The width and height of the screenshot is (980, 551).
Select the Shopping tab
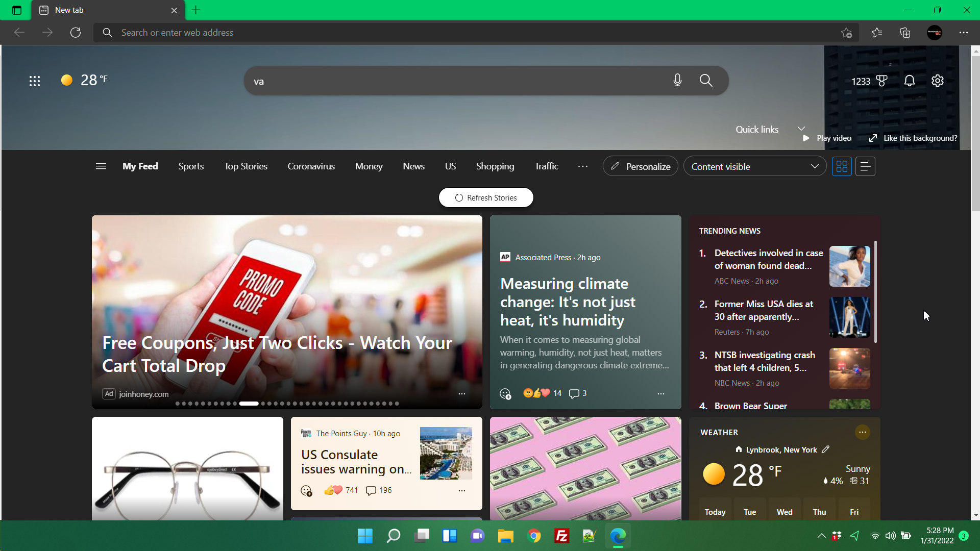pos(495,166)
